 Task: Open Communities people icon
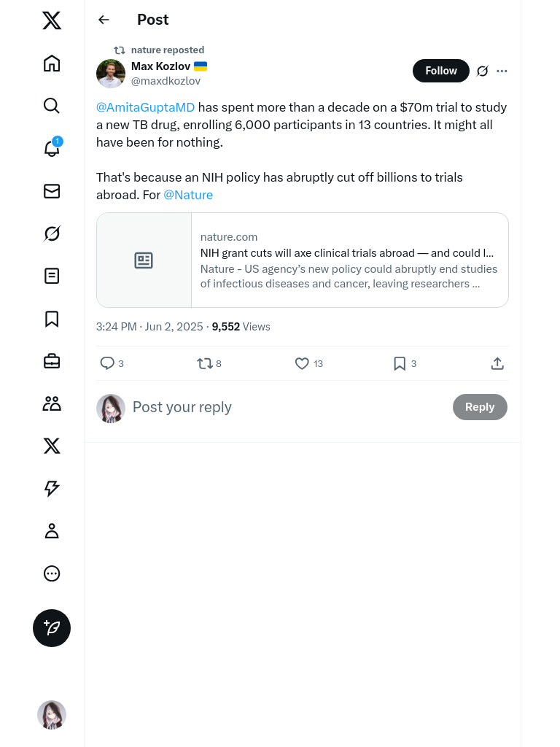(52, 403)
